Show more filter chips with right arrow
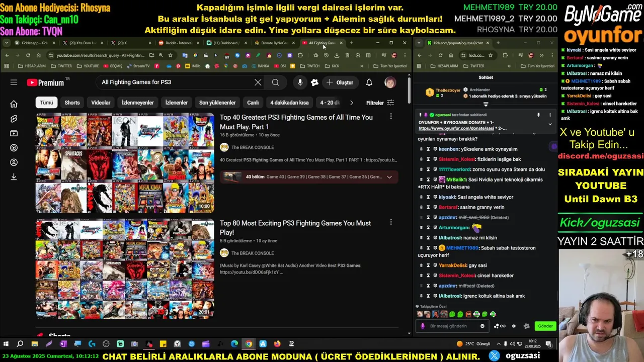Image resolution: width=644 pixels, height=362 pixels. coord(351,103)
